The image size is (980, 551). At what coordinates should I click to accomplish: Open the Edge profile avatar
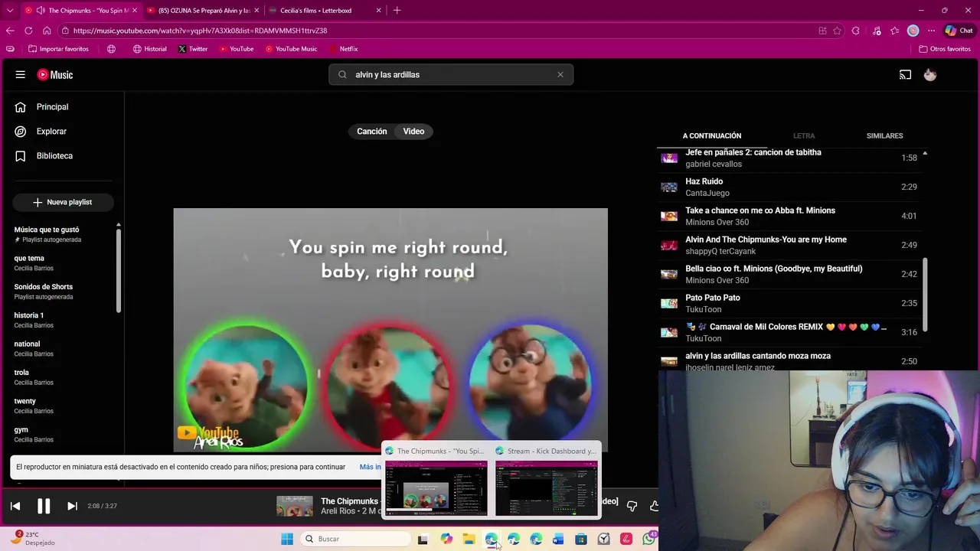click(x=913, y=31)
